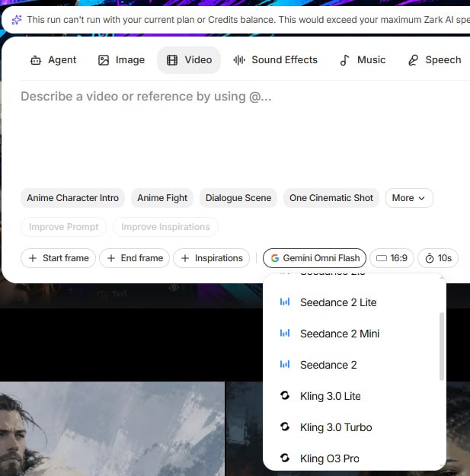
Task: Click the Kling O3 Pro logo icon
Action: tap(285, 458)
